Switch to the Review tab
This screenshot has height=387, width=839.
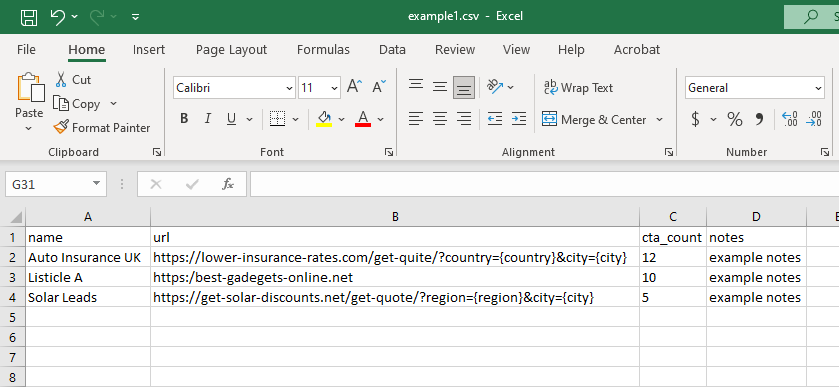pyautogui.click(x=455, y=50)
